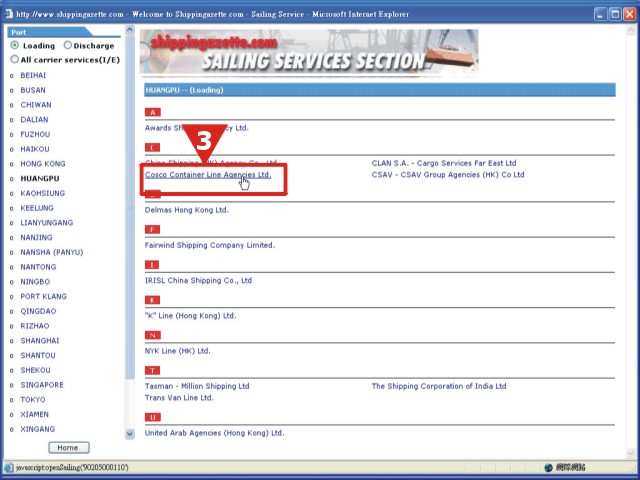
Task: Click status bar javascript page icon
Action: [8, 467]
